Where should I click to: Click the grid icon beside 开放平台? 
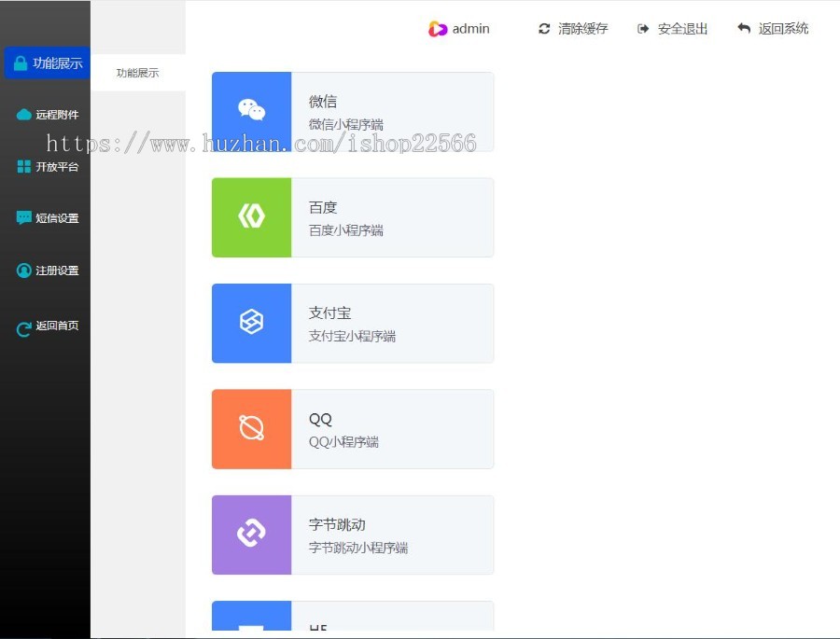point(23,167)
